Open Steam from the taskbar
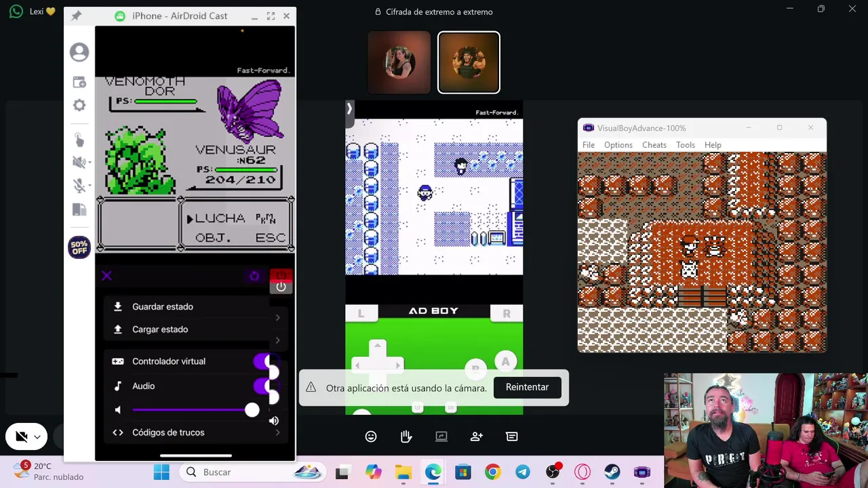868x488 pixels. (612, 472)
